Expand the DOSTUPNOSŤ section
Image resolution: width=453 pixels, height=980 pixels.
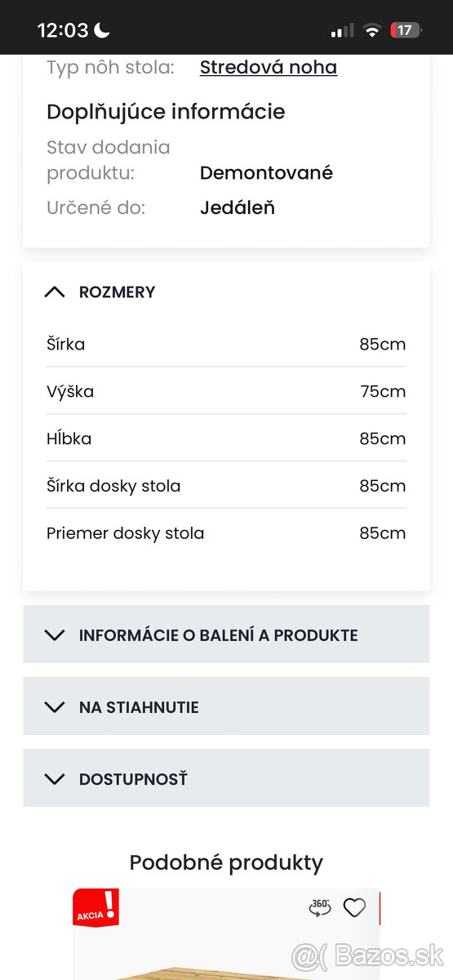click(226, 778)
